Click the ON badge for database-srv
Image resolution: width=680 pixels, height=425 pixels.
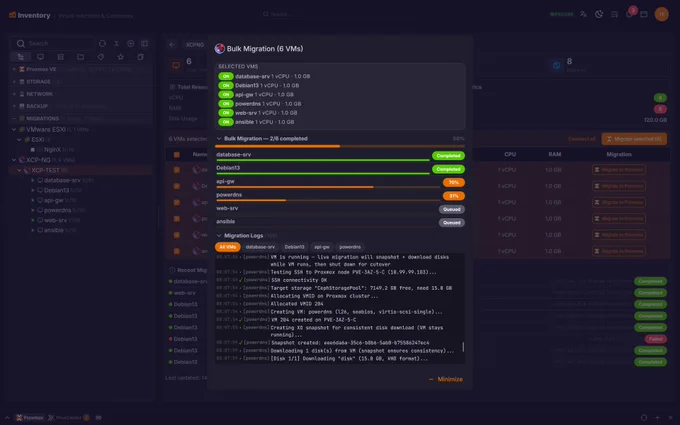[x=226, y=76]
